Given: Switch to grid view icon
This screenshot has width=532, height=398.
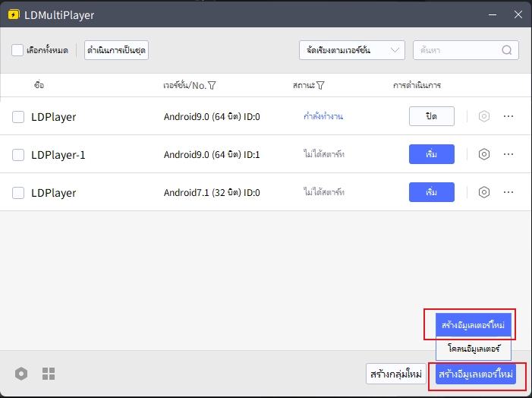Looking at the screenshot, I should tap(49, 374).
